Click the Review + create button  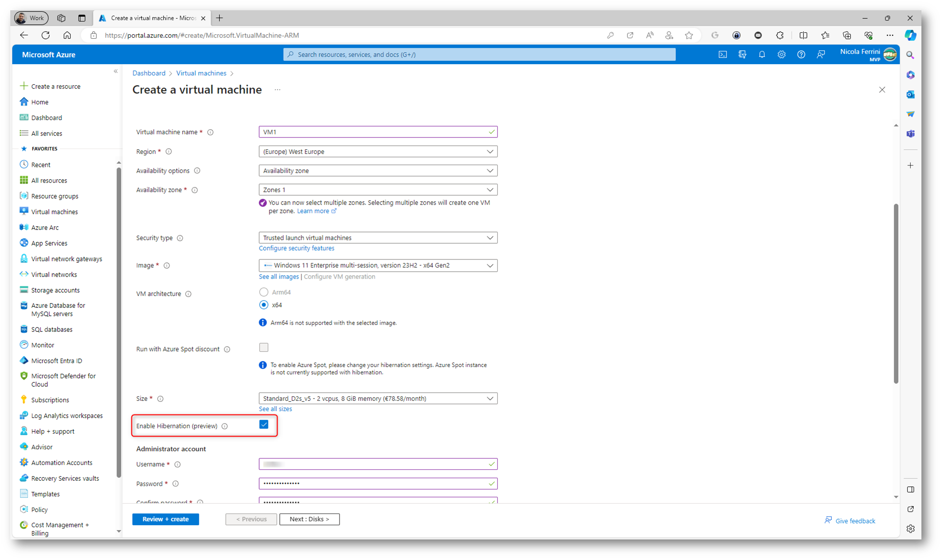click(166, 519)
